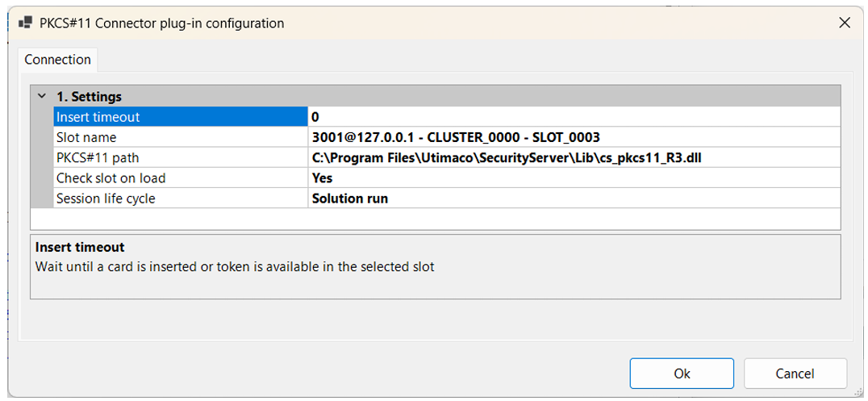Screen dimensions: 868x401
Task: Click the Cancel button
Action: pos(795,374)
